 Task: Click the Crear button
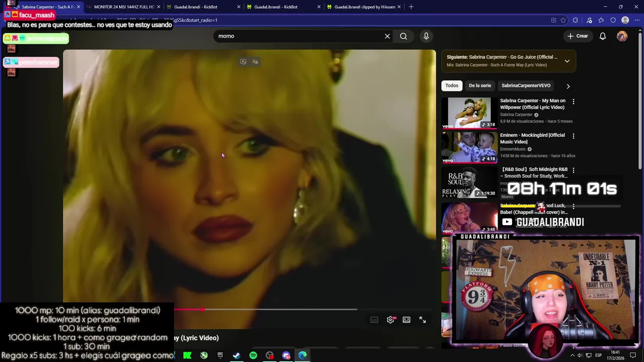(577, 36)
